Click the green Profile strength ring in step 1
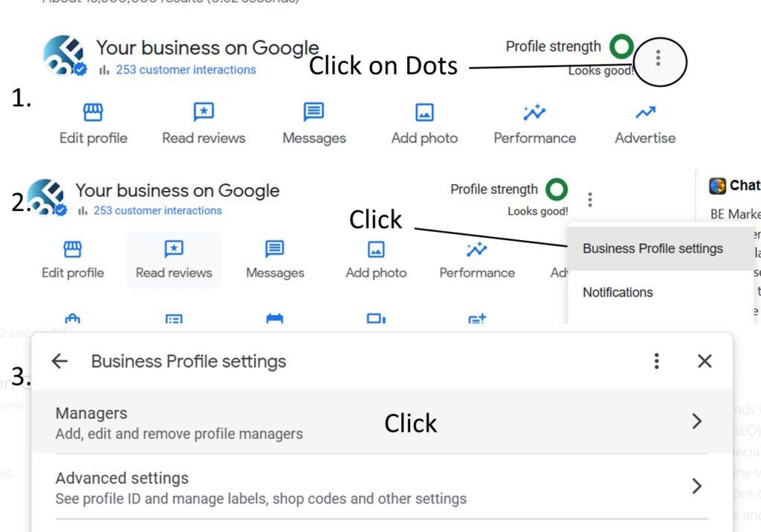The image size is (761, 532). tap(621, 47)
